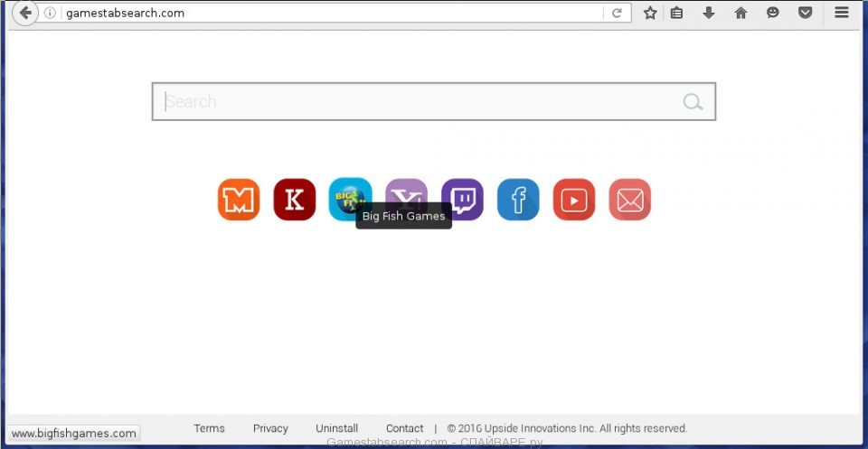The width and height of the screenshot is (868, 449).
Task: Open the orange Miniclip shortcut icon
Action: coord(239,200)
